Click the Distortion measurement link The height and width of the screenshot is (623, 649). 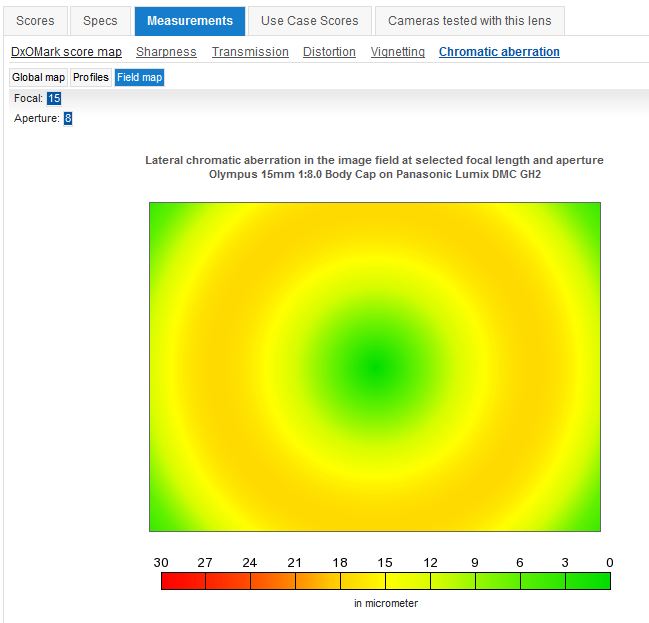(329, 52)
